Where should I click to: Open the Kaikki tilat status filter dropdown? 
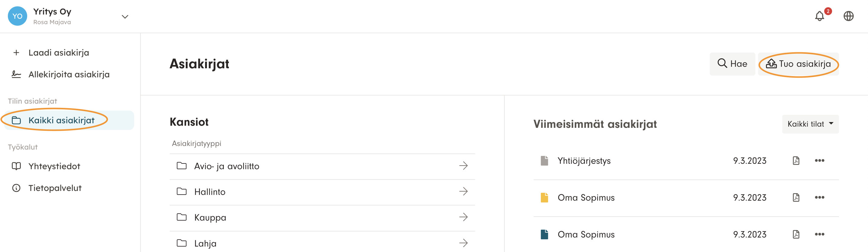coord(810,124)
